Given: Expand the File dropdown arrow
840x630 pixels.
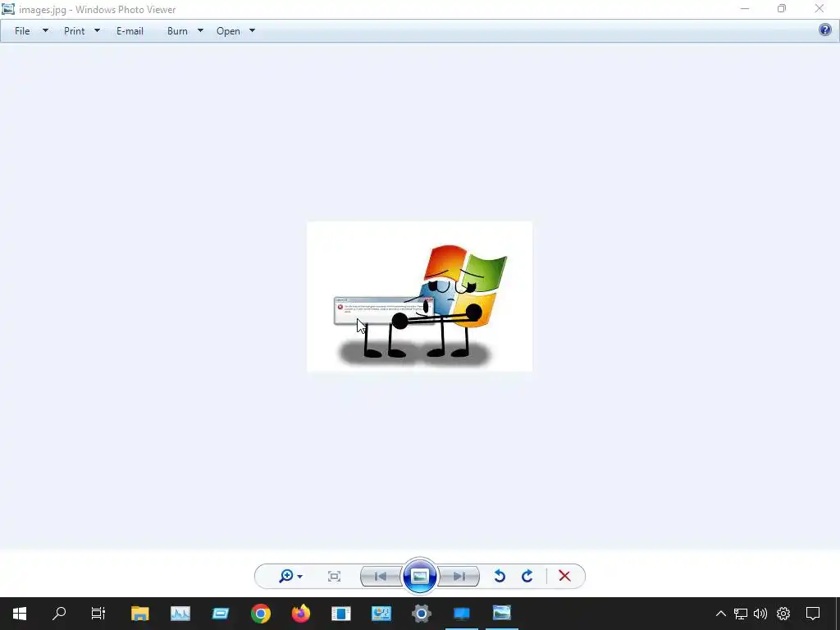Looking at the screenshot, I should point(46,30).
